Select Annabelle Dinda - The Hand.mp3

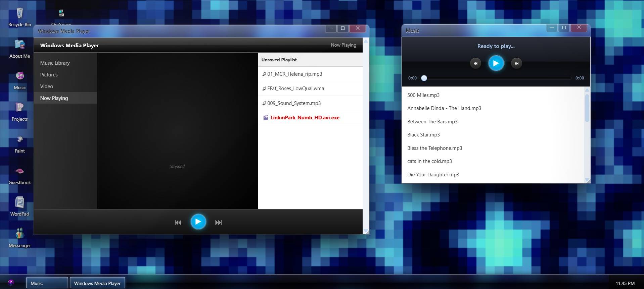[x=493, y=108]
